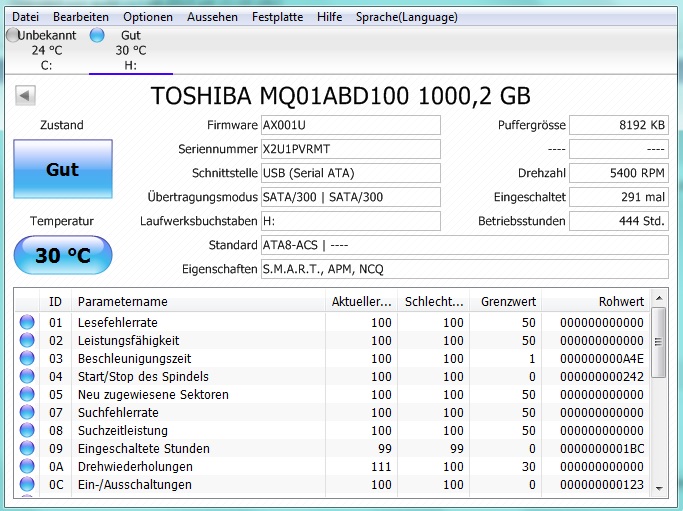This screenshot has width=683, height=511.
Task: Click the Eigenschaften field S.M.A.R.T., APM, NCQ
Action: coord(465,269)
